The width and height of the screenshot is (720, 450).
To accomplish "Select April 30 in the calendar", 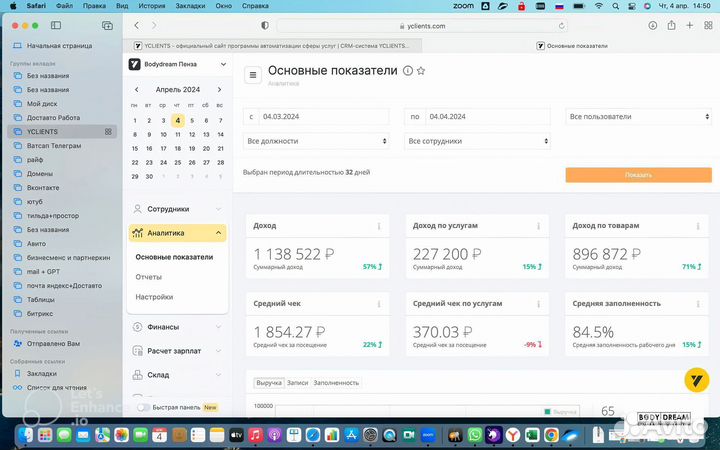I will 149,176.
